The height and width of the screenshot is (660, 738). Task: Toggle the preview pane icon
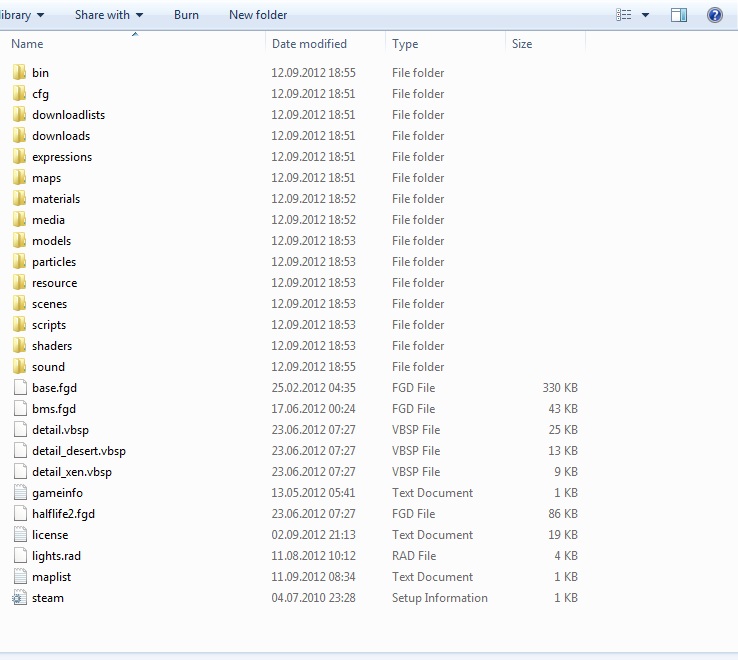tap(679, 15)
